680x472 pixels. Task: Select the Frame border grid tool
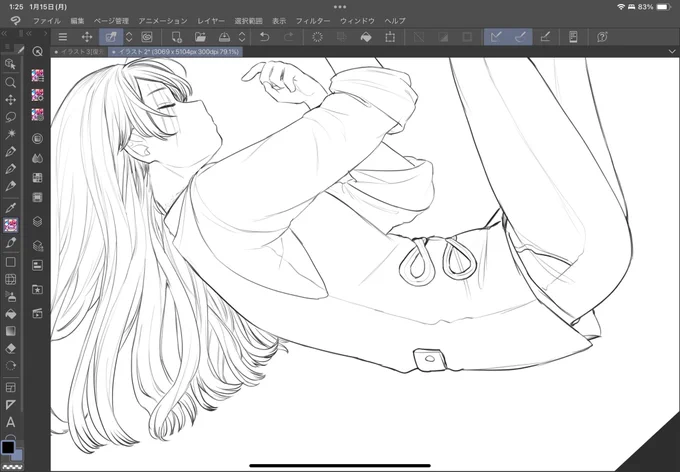pyautogui.click(x=10, y=279)
